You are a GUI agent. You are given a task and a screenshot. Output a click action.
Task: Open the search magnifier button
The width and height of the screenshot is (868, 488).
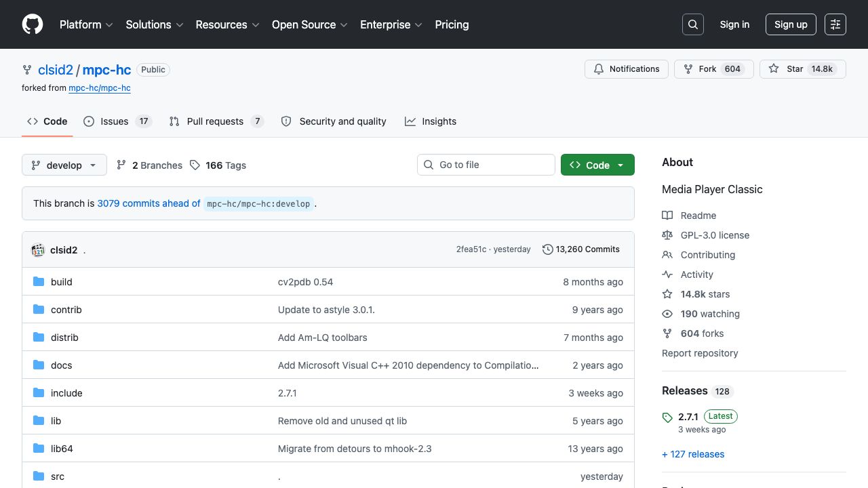tap(693, 24)
